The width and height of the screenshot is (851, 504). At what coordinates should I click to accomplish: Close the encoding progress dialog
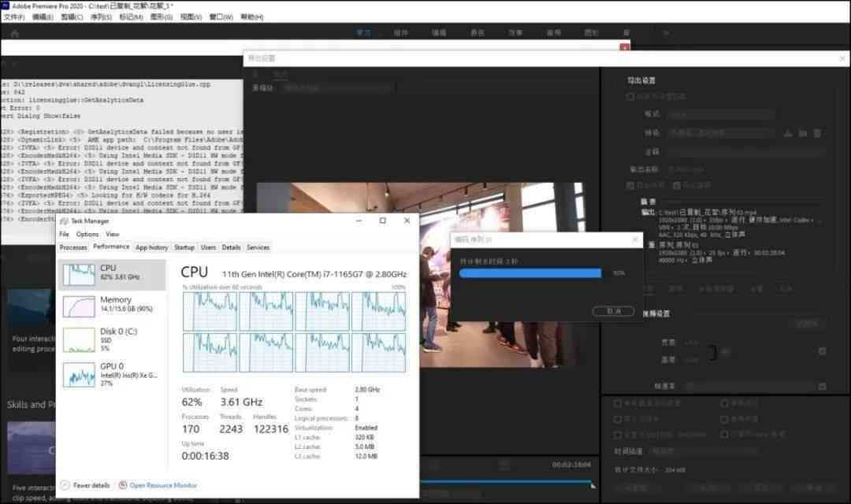(635, 239)
